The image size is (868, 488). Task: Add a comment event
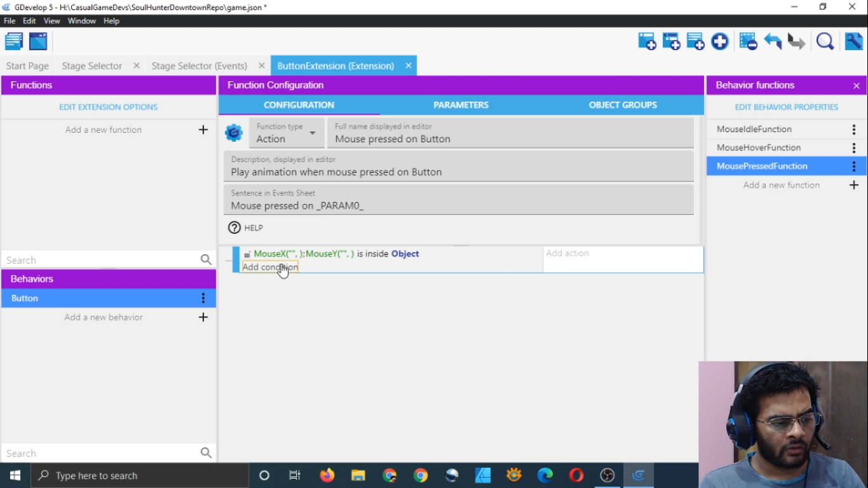[695, 42]
